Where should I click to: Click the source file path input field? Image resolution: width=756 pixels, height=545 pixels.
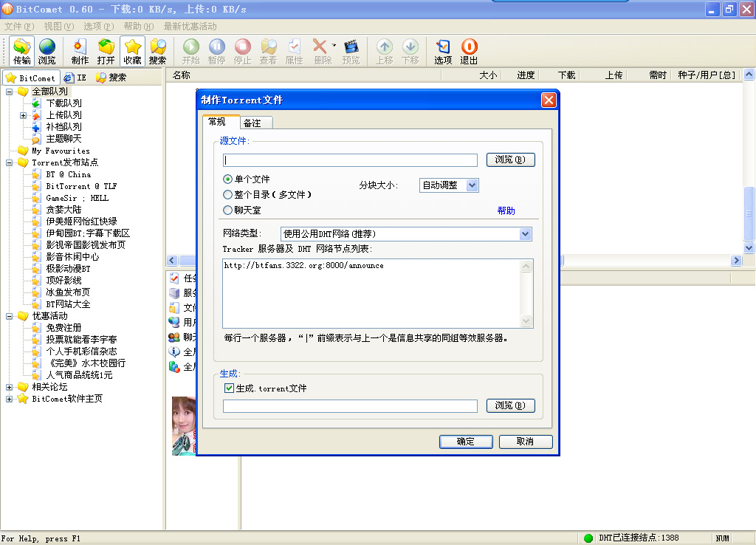pyautogui.click(x=350, y=160)
